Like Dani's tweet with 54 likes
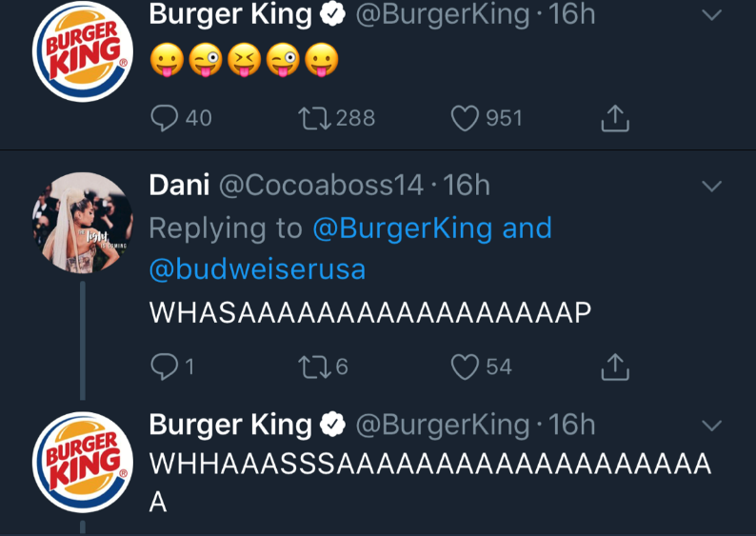The height and width of the screenshot is (536, 756). point(465,366)
